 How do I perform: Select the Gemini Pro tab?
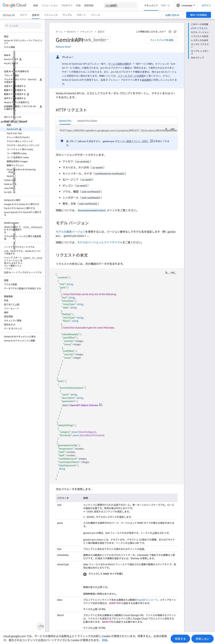pos(65,121)
